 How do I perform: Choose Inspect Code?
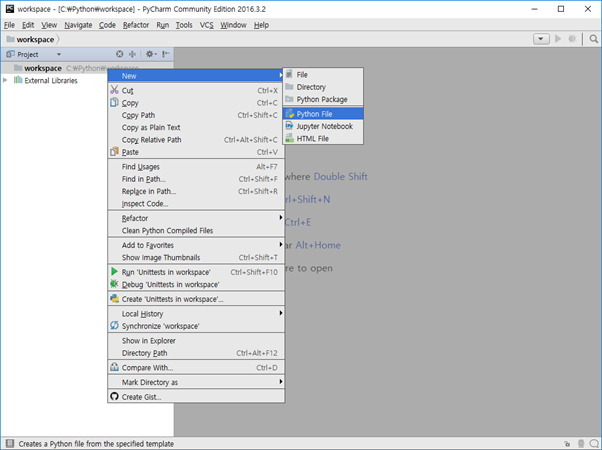coord(196,203)
